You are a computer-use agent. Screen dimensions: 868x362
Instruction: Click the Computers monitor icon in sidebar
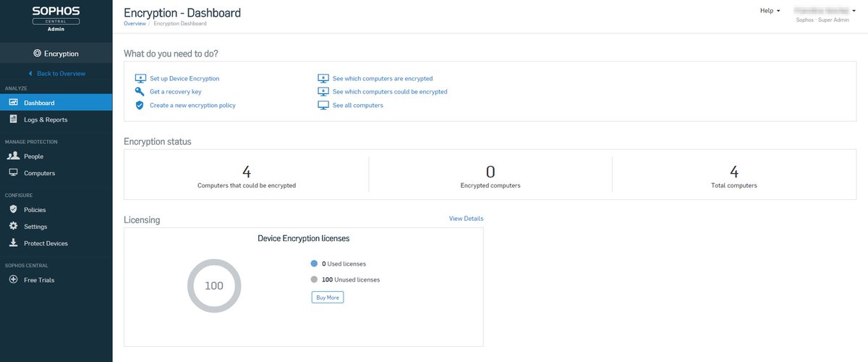click(x=14, y=173)
